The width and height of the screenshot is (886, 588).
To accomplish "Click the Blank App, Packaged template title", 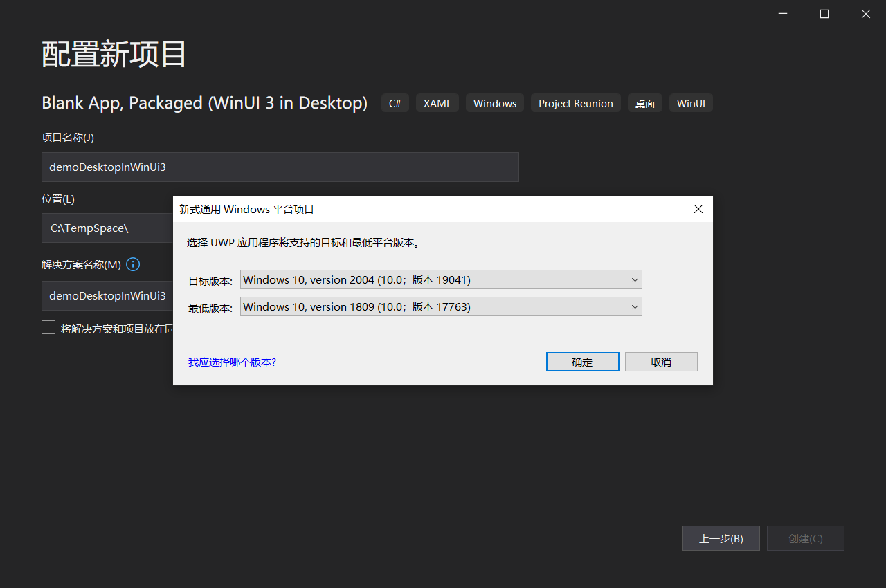I will pos(204,103).
